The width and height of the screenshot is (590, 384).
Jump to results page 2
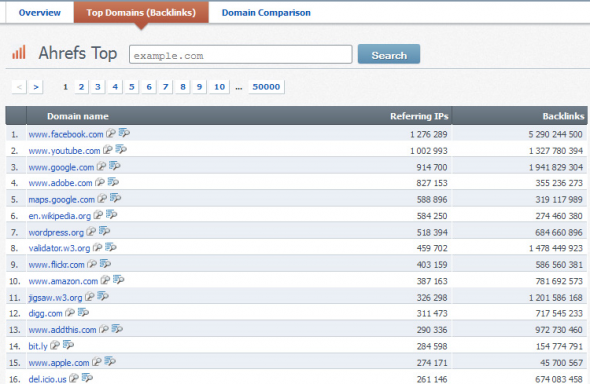(81, 87)
